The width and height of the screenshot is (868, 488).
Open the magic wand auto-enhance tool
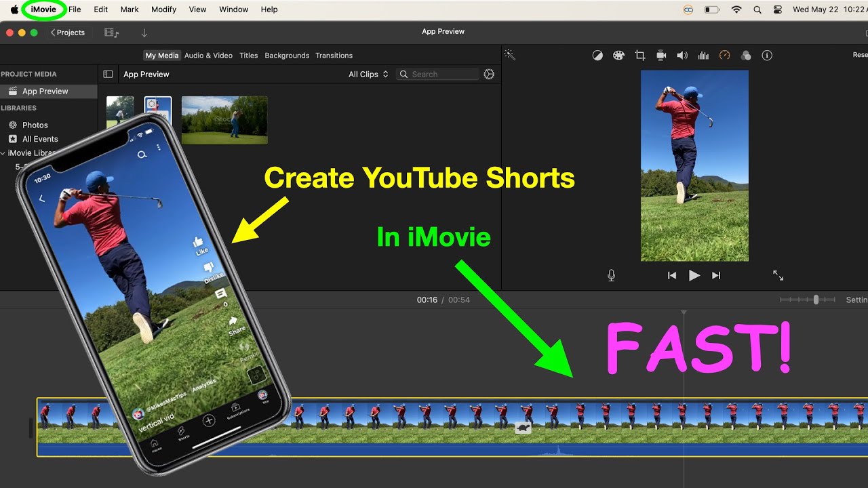pos(510,56)
